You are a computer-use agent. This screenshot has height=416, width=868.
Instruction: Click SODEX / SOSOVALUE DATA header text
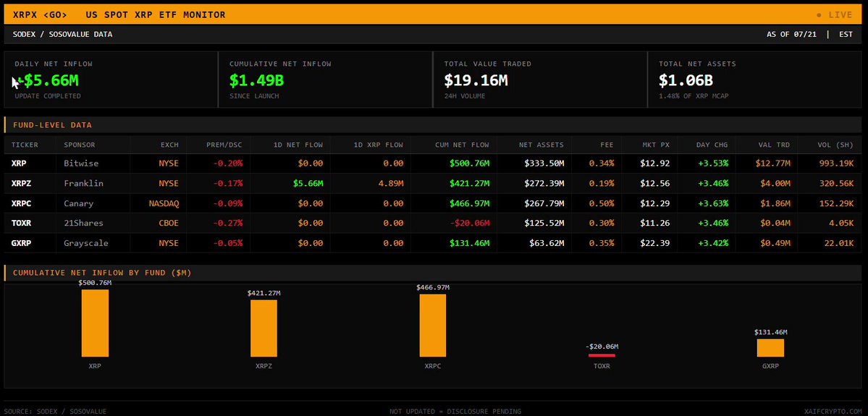[62, 34]
